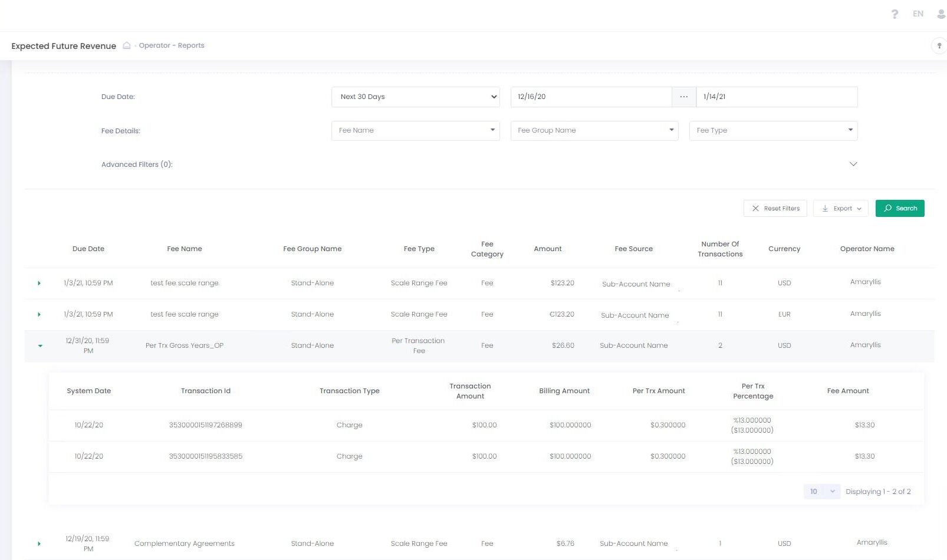Click the page help icon below the user avatar
The height and width of the screenshot is (560, 947).
tap(939, 45)
